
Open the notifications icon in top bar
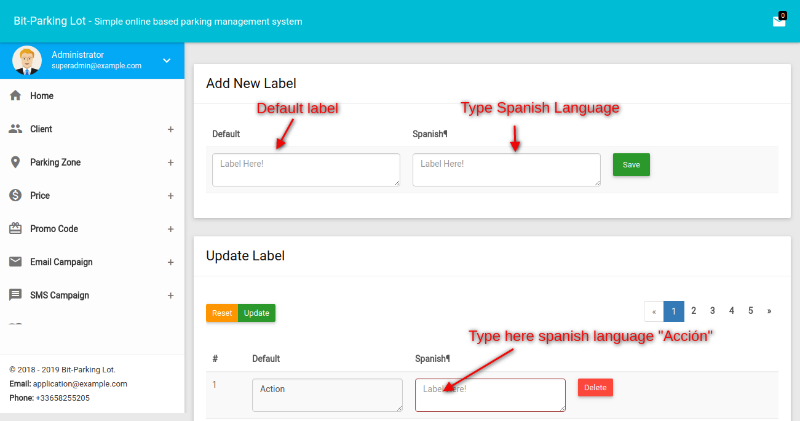(x=779, y=20)
